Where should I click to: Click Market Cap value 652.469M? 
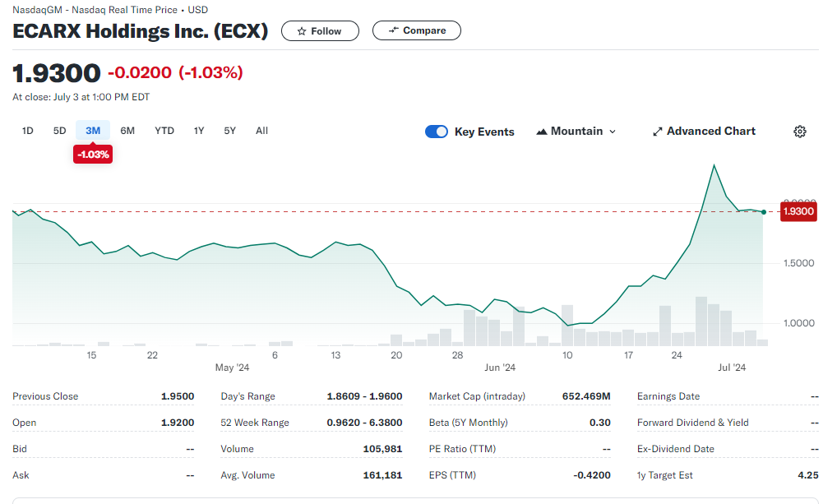586,396
